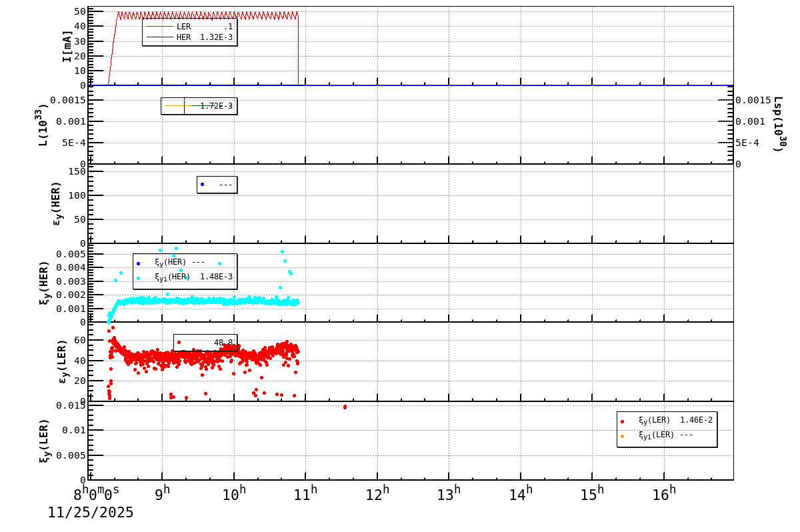Screen dimensions: 800x532
Task: Click the yellow line in luminosity legend
Action: (x=174, y=106)
